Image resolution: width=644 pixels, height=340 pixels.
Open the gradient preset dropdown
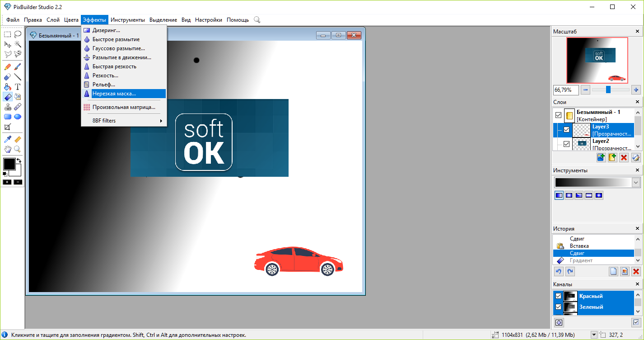636,183
